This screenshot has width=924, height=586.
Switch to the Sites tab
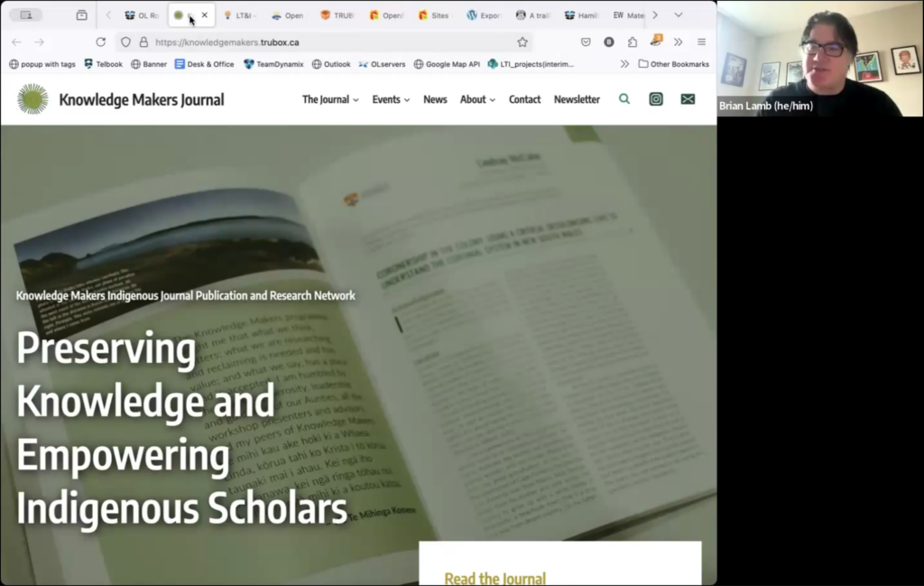[x=434, y=15]
